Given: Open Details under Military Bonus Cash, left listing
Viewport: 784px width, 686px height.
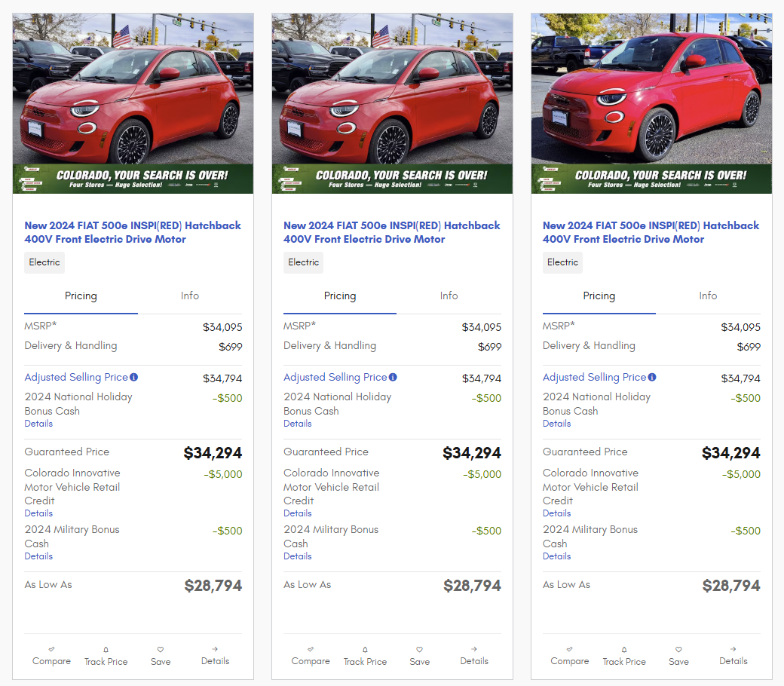Looking at the screenshot, I should click(38, 556).
